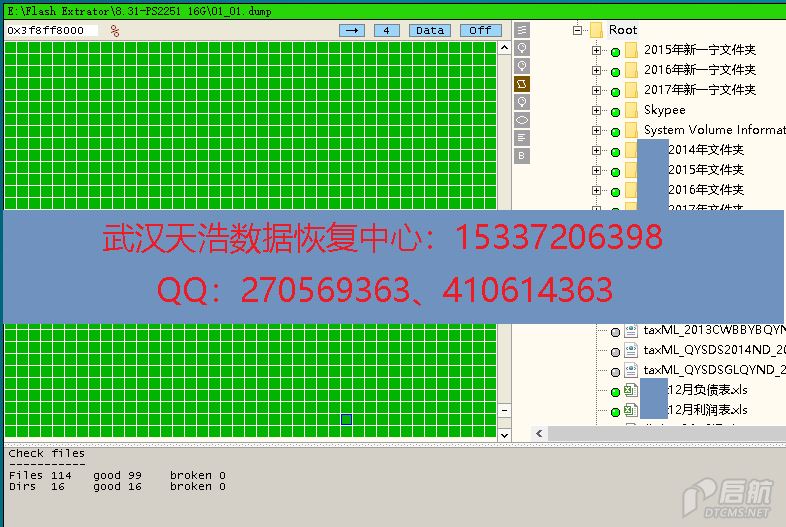Click the address field showing 0x3f8ff8000

click(52, 30)
